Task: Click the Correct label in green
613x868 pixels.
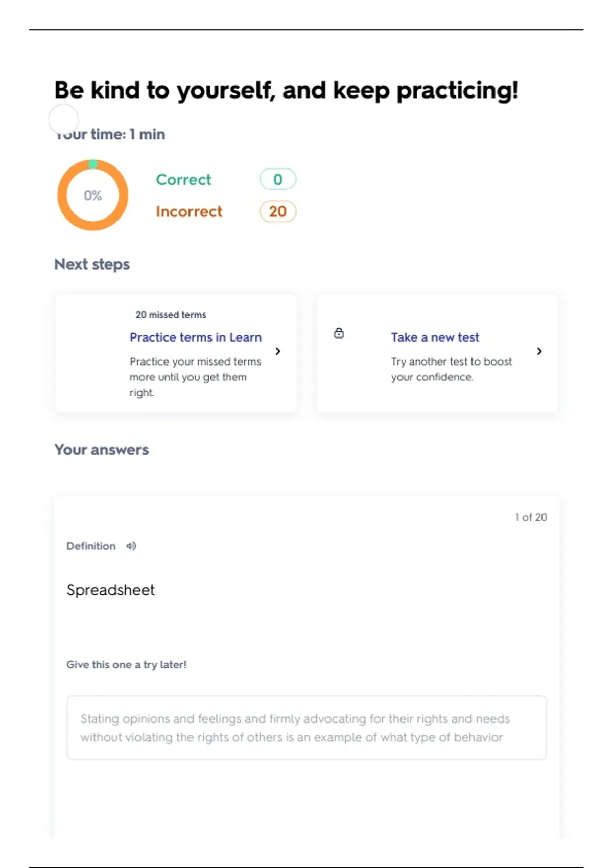Action: (183, 180)
